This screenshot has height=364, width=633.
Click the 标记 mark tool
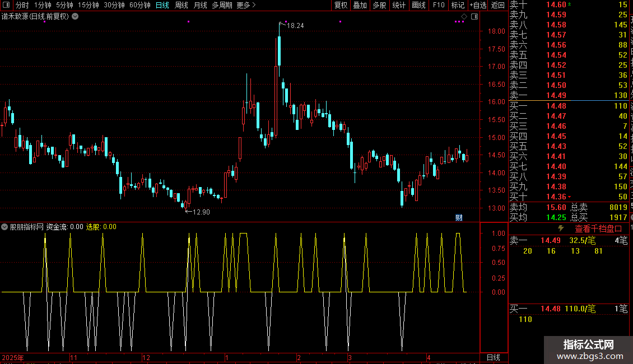coord(458,5)
